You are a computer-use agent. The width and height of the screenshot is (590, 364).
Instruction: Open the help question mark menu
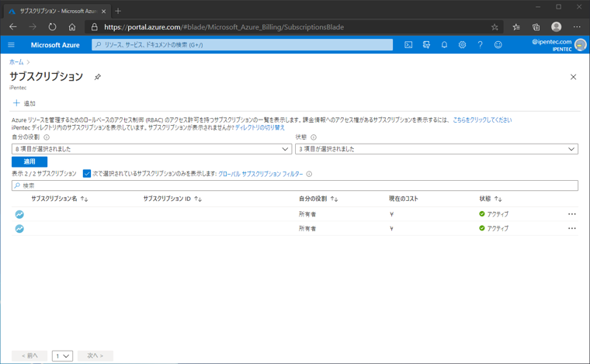point(480,45)
